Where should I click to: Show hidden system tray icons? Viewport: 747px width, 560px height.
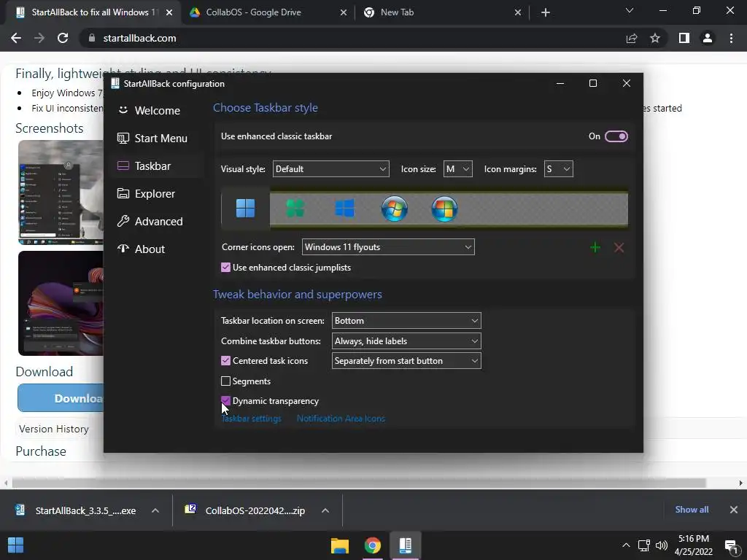tap(626, 545)
